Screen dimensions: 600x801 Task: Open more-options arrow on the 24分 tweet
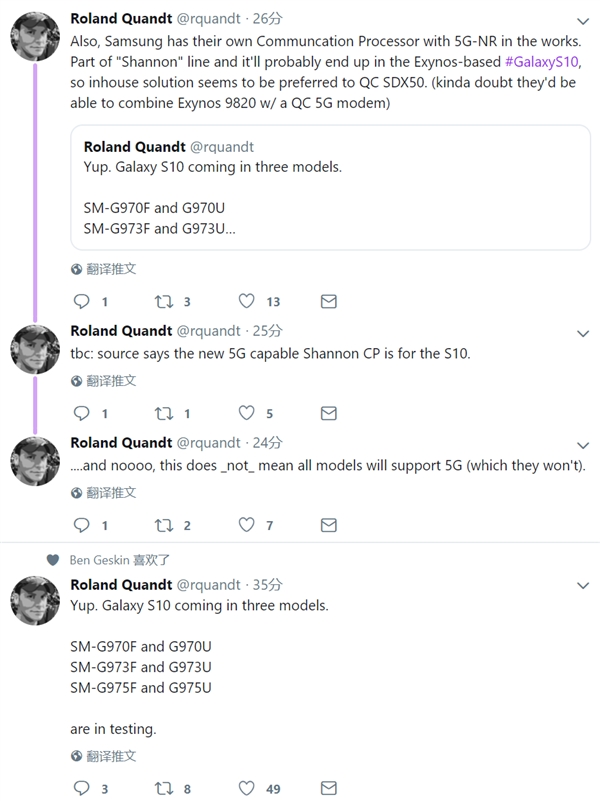[584, 445]
